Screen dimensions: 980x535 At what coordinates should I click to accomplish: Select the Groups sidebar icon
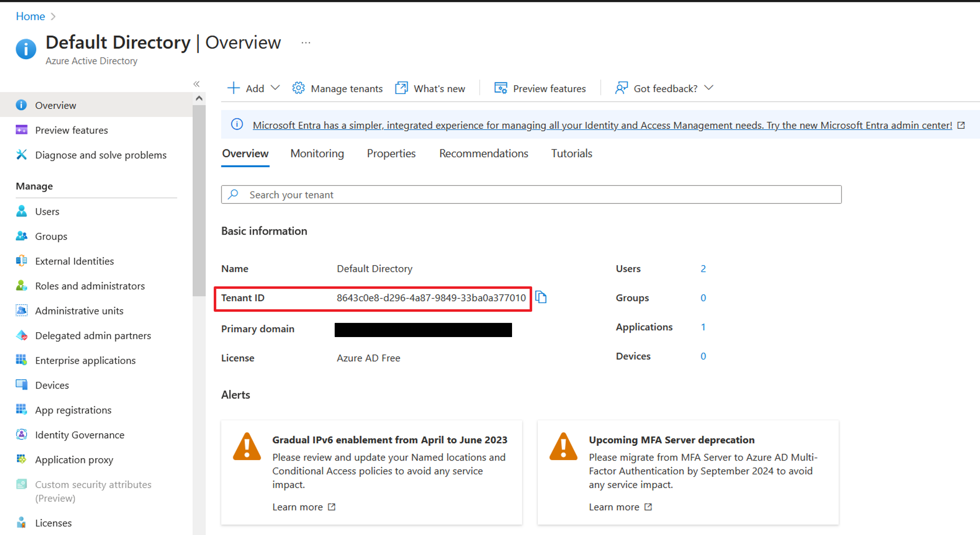(x=22, y=236)
